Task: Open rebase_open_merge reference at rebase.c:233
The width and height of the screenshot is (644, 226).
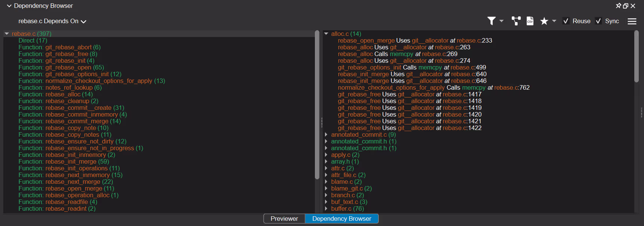Action: (415, 40)
